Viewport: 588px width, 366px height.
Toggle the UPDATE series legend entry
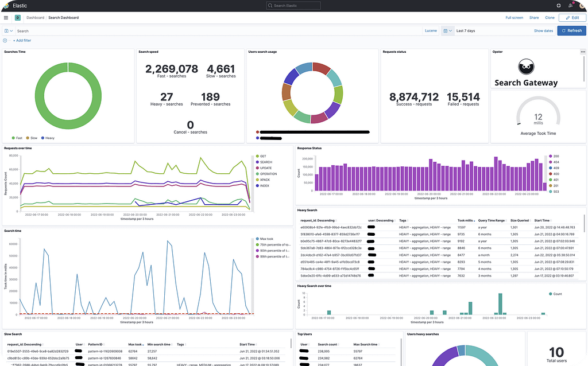(x=264, y=168)
